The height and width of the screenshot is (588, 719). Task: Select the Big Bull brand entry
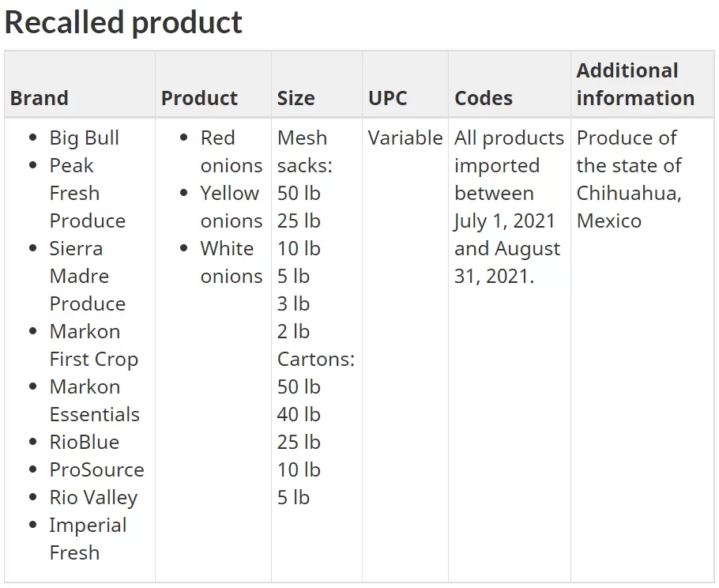tap(85, 138)
